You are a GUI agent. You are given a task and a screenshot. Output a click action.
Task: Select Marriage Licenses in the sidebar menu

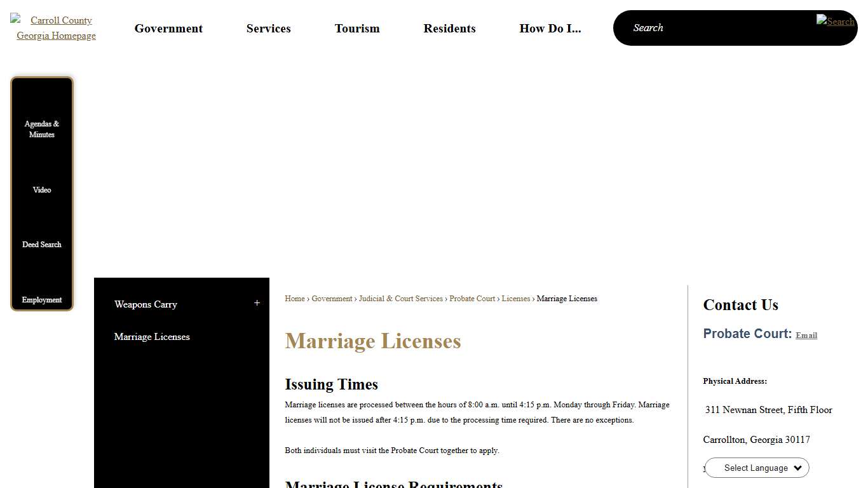coord(151,337)
